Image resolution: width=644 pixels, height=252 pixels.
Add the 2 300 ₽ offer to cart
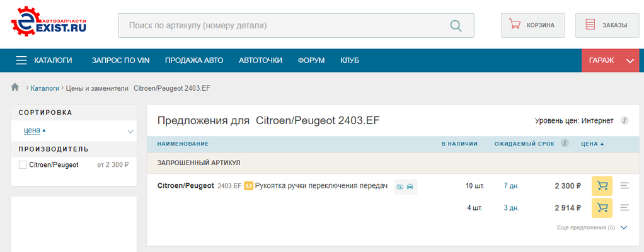point(602,186)
